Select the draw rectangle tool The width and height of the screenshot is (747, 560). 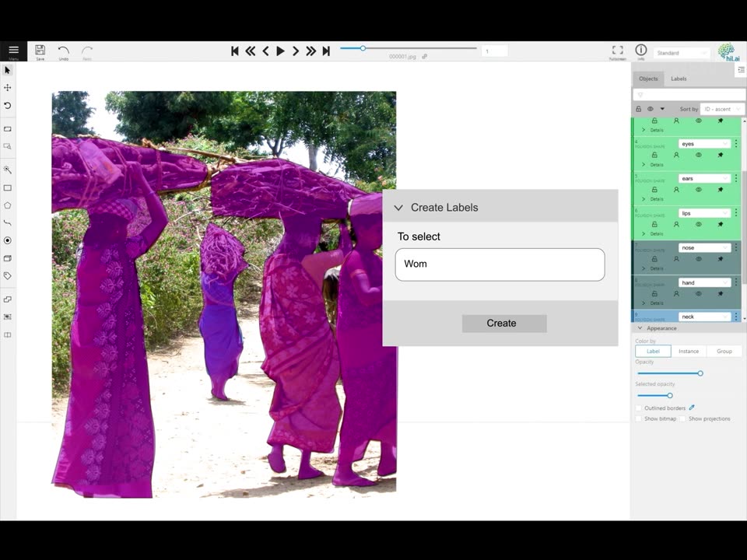tap(7, 187)
